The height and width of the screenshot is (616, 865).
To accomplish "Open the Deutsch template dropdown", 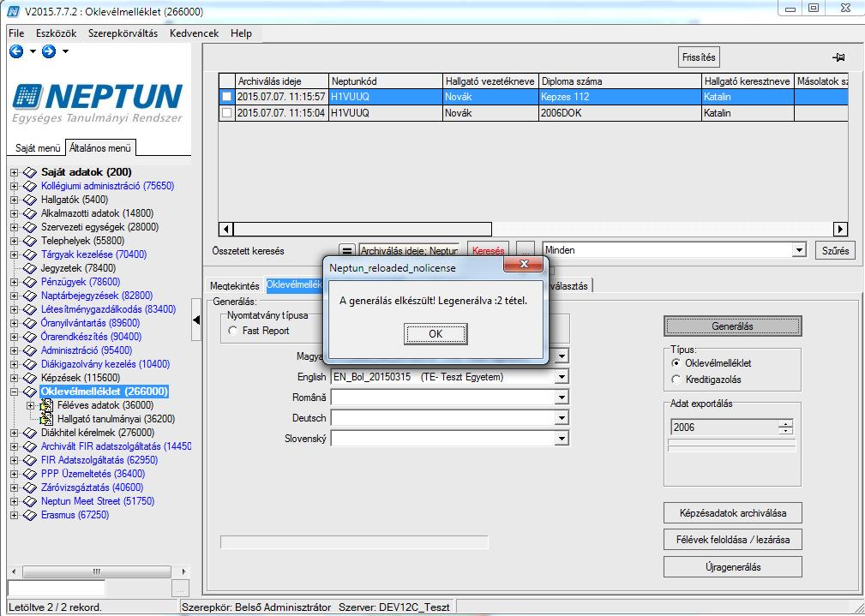I will click(x=562, y=418).
